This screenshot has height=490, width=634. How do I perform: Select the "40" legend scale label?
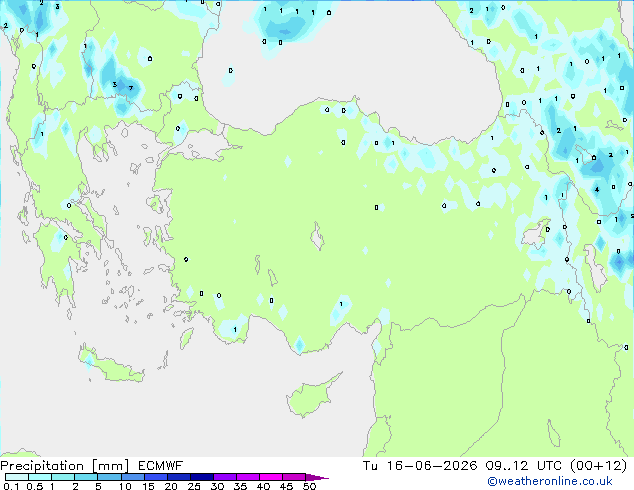tap(263, 486)
